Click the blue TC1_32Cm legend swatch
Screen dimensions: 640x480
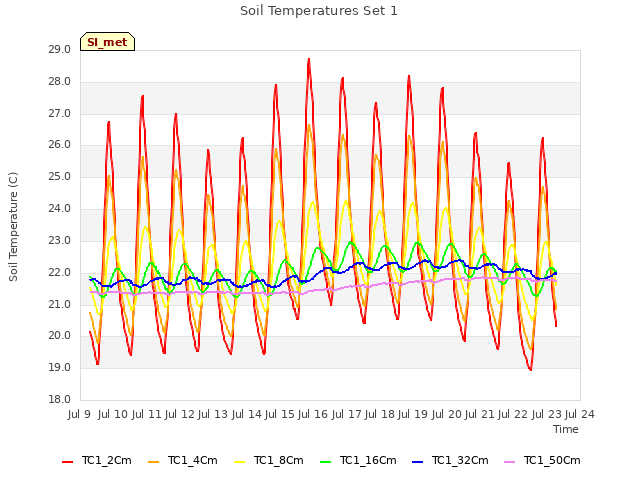[x=418, y=462]
